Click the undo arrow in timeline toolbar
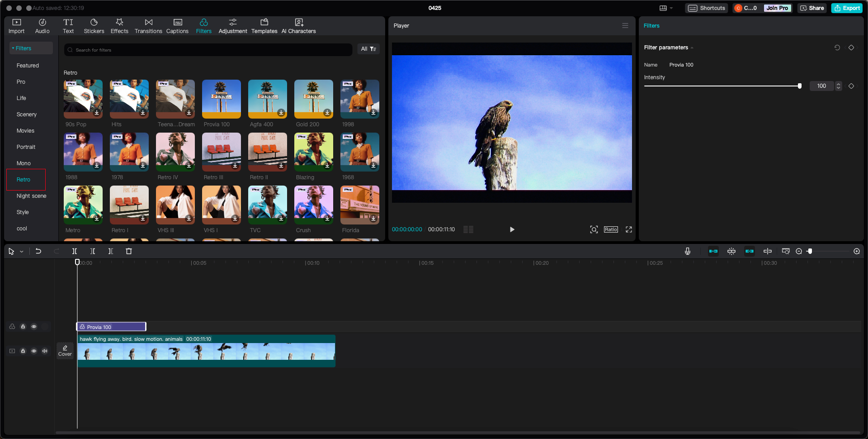The width and height of the screenshot is (868, 439). pyautogui.click(x=38, y=251)
